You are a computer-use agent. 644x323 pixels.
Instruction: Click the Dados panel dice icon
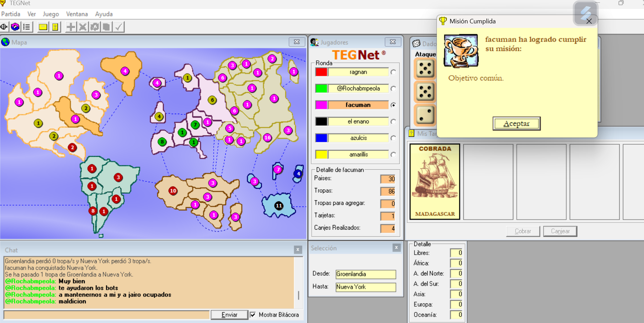click(416, 44)
